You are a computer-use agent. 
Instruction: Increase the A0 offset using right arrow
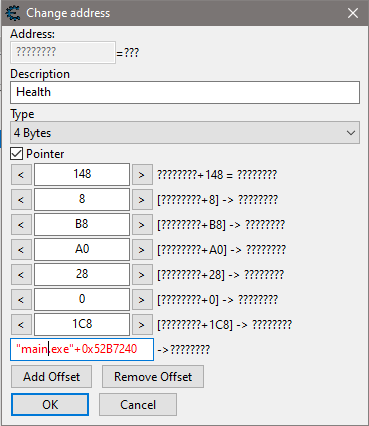pyautogui.click(x=142, y=249)
